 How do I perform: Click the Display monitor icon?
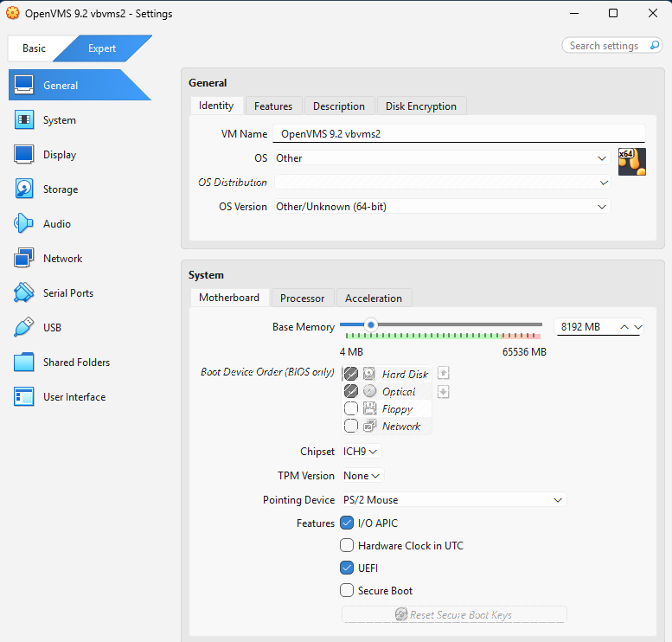click(23, 154)
